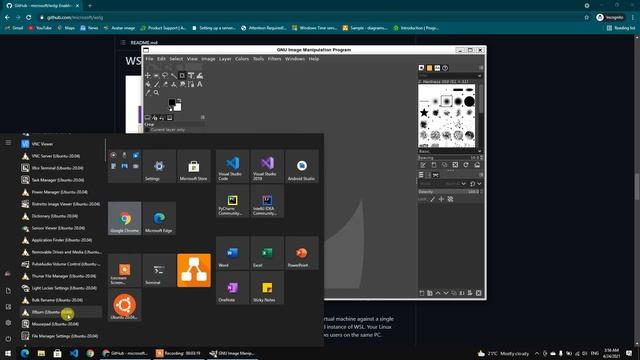Select the Text tool in GIMP toolbox
Screen dimensions: 640x360
pyautogui.click(x=200, y=84)
